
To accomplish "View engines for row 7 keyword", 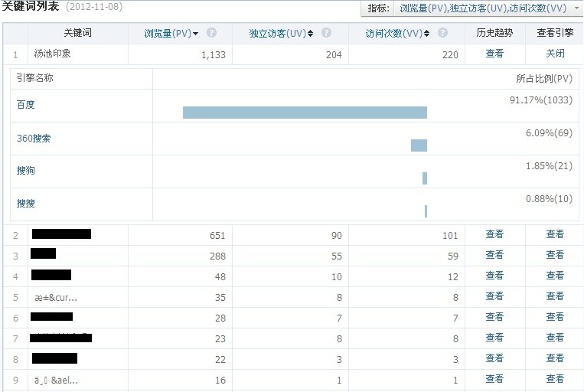I will point(555,338).
